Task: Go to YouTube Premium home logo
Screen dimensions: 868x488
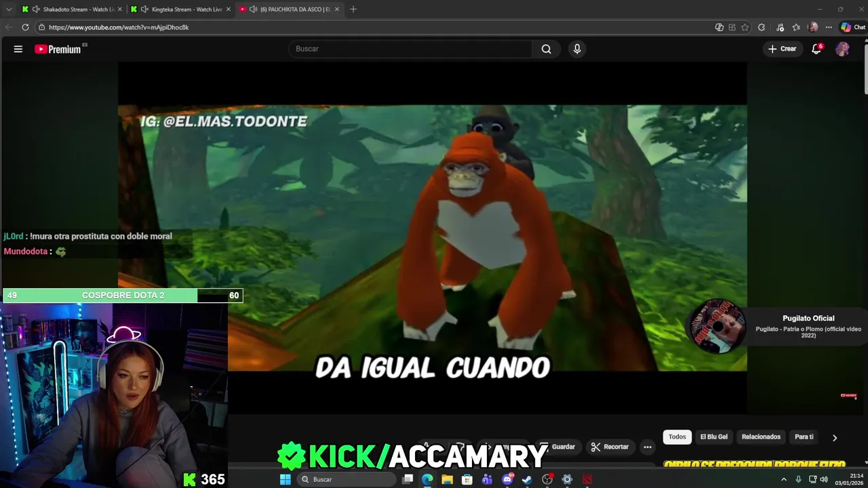Action: (58, 49)
